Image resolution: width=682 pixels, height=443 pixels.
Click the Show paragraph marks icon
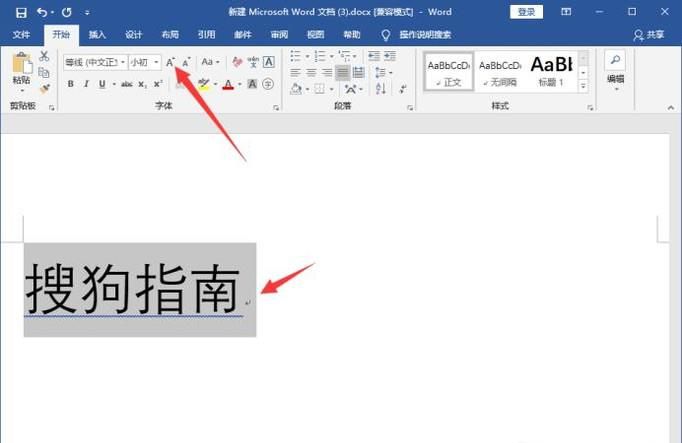tap(403, 89)
